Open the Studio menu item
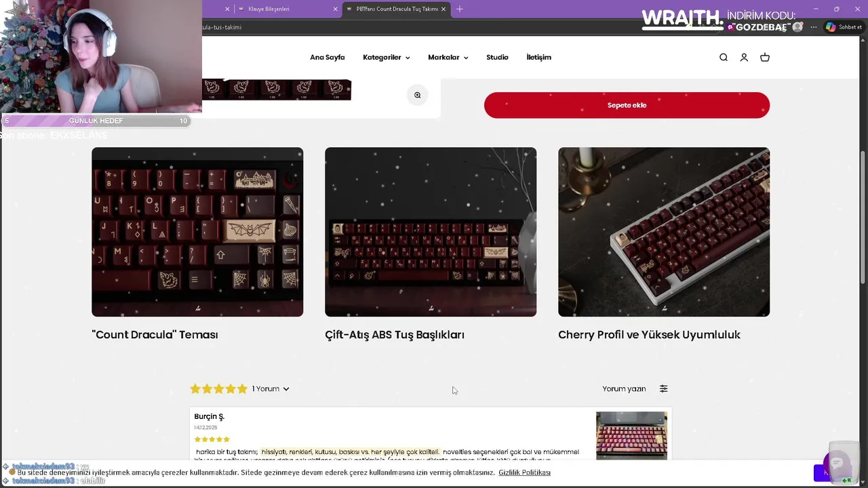The width and height of the screenshot is (868, 488). tap(497, 58)
